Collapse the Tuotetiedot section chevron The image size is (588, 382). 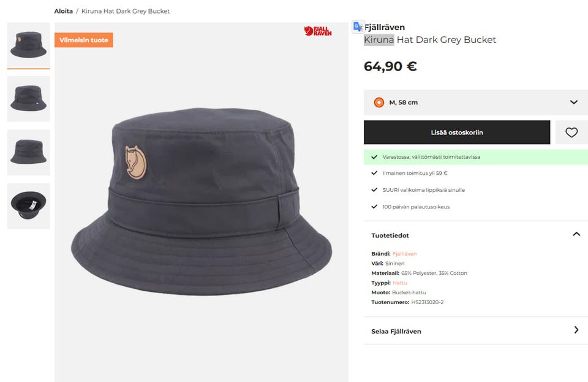coord(576,234)
